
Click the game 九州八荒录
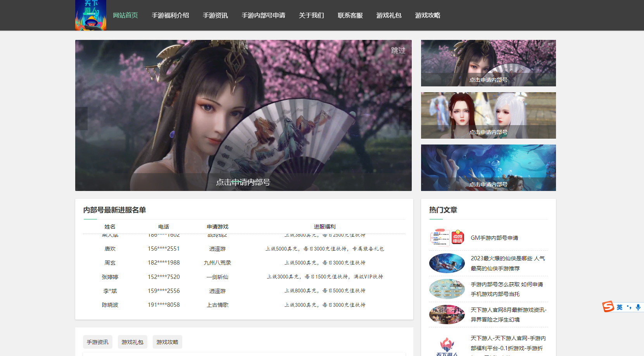coord(218,263)
